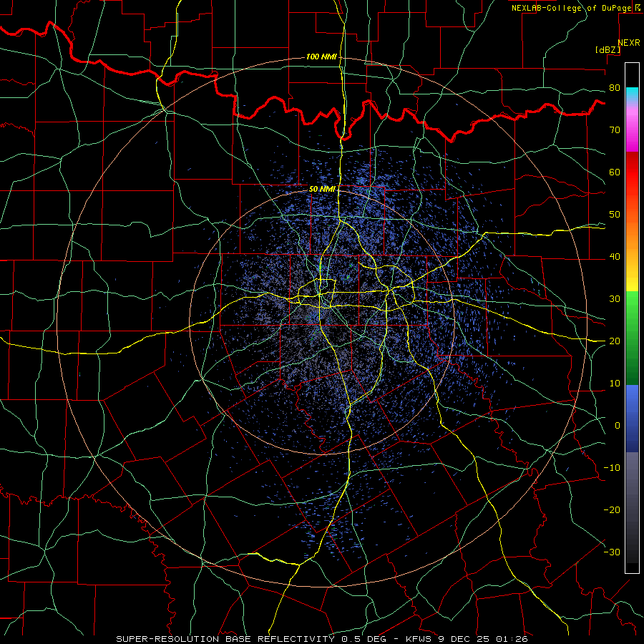Screen dimensions: 644x644
Task: Click the Super-Resolution Base Reflectivity caption
Action: 322,639
